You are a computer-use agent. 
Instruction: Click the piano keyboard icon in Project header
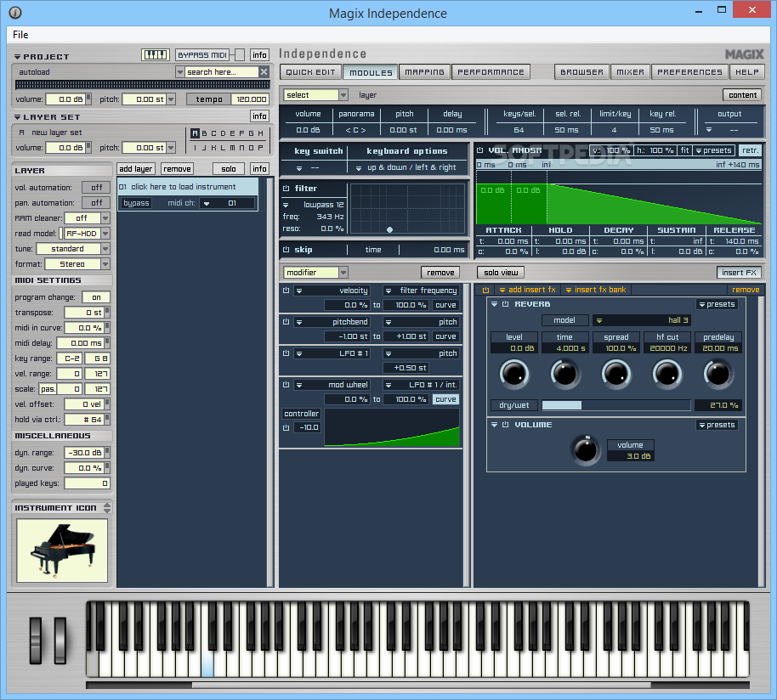(x=156, y=55)
